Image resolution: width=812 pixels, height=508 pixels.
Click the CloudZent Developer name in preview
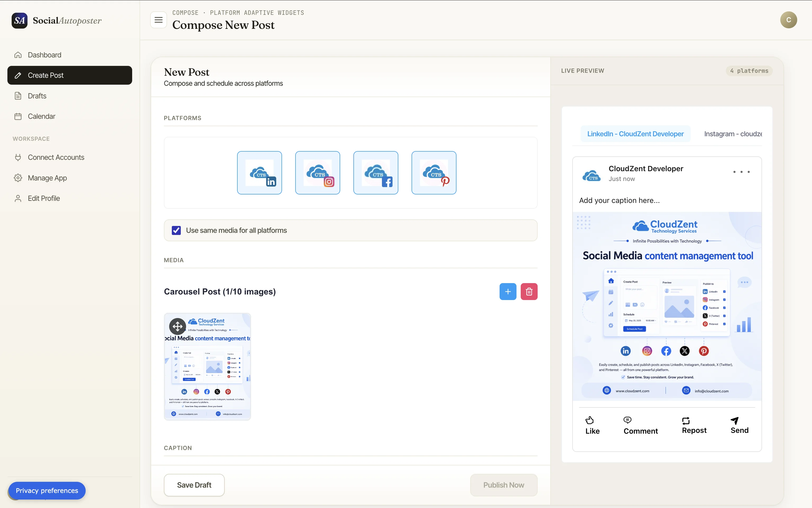[x=646, y=169]
